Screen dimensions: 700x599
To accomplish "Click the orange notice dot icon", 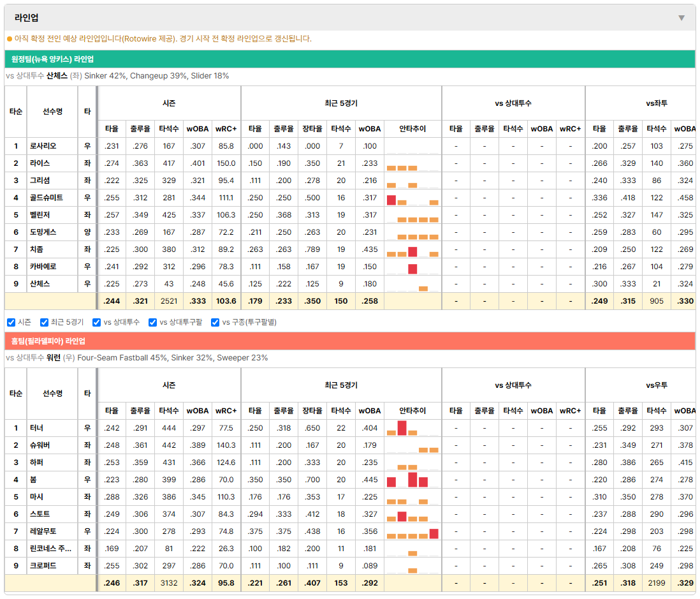I will pos(10,39).
